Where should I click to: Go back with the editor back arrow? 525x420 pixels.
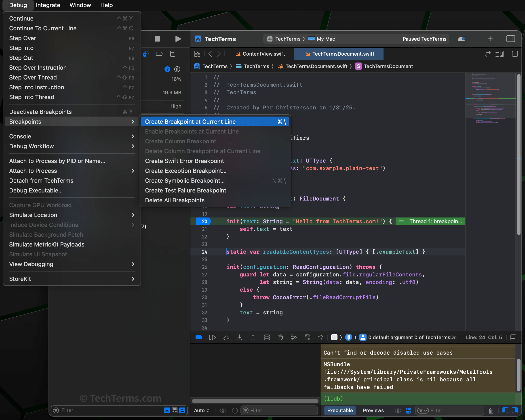pos(210,54)
